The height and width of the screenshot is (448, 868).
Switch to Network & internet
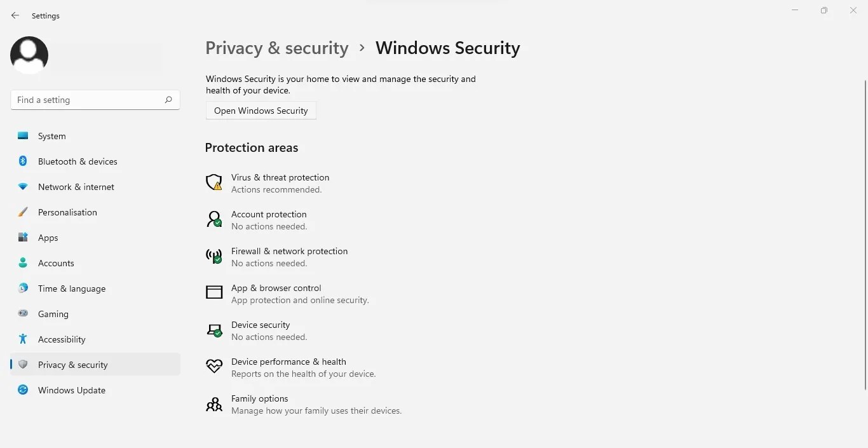tap(76, 187)
